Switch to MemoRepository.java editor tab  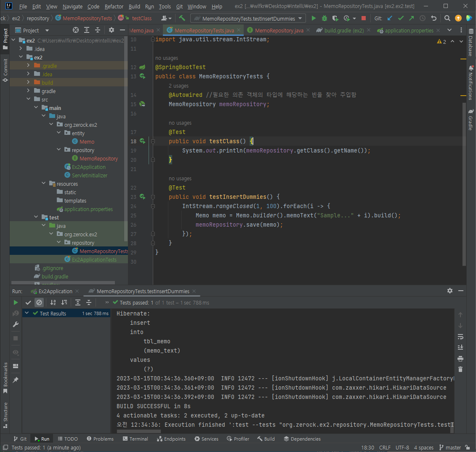279,30
